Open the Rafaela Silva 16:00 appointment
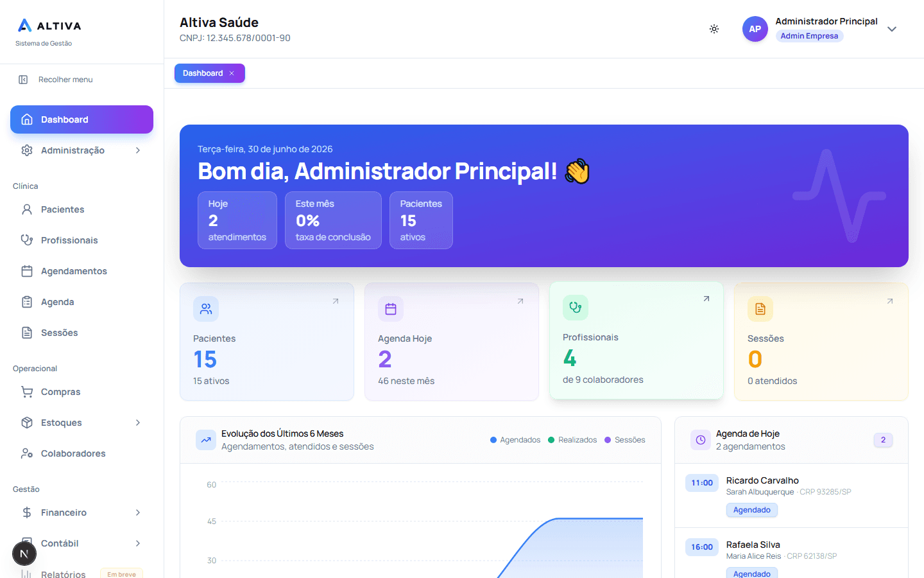 [x=791, y=554]
